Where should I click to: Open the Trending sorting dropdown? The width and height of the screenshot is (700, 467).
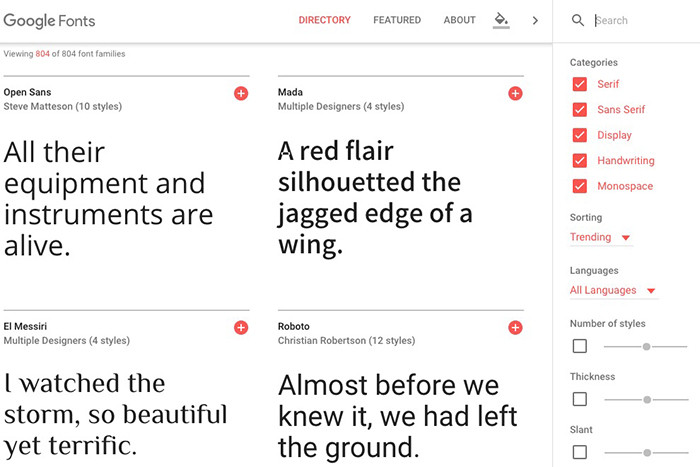[x=600, y=237]
